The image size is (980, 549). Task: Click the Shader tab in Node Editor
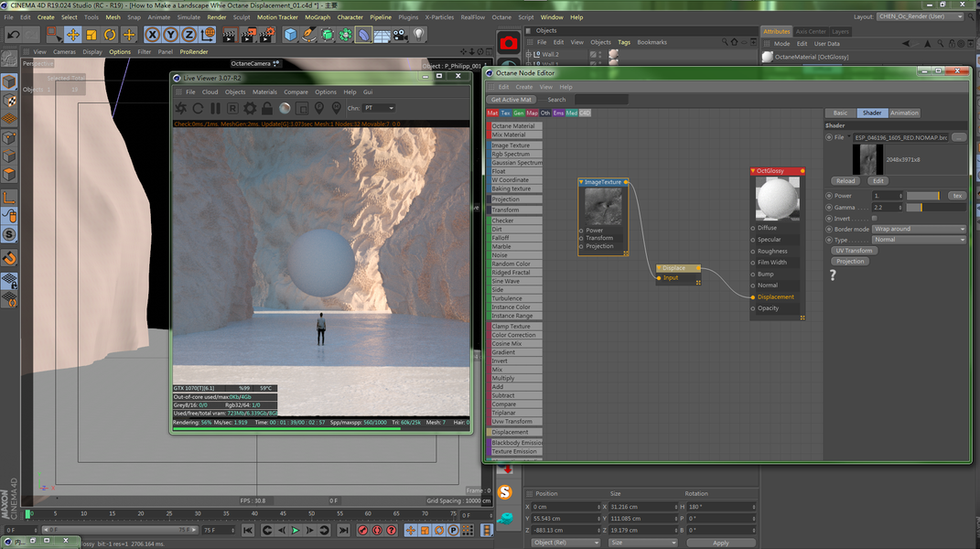(x=872, y=113)
